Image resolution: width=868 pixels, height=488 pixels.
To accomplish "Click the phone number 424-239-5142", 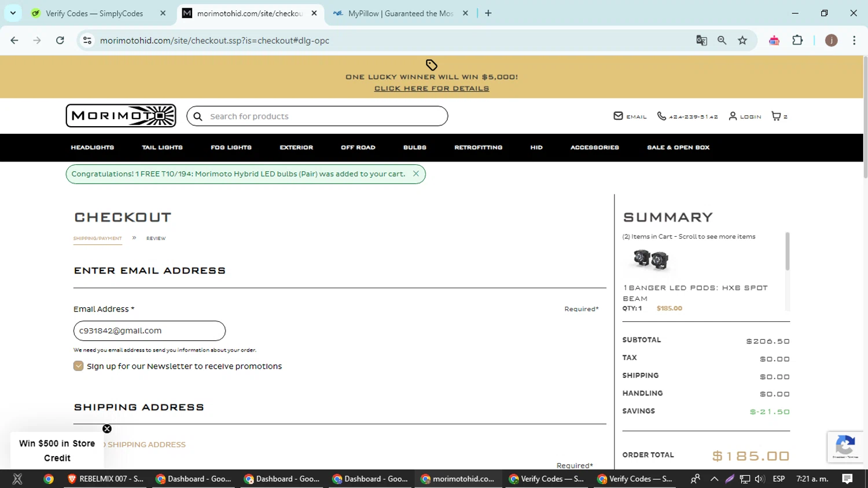I will coord(687,116).
